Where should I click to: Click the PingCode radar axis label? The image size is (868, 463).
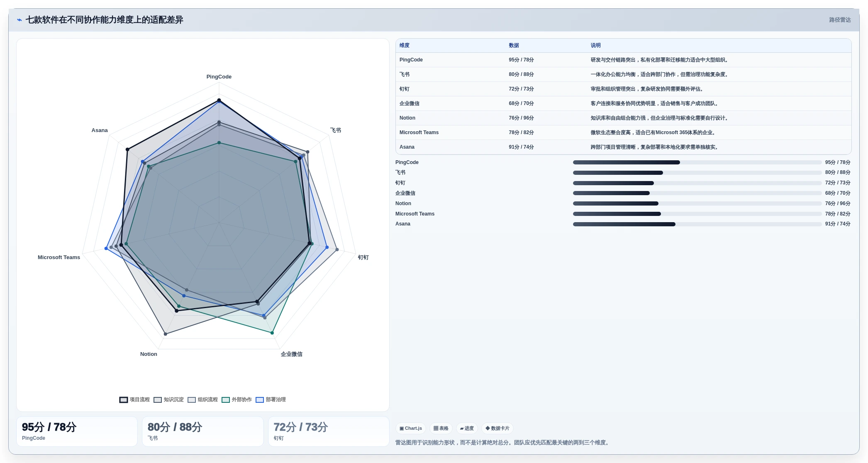coord(219,77)
